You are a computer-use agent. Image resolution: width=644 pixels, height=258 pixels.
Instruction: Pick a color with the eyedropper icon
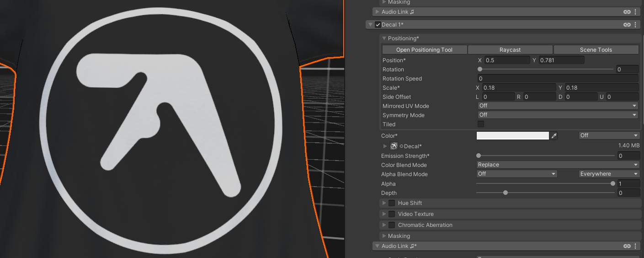point(554,136)
